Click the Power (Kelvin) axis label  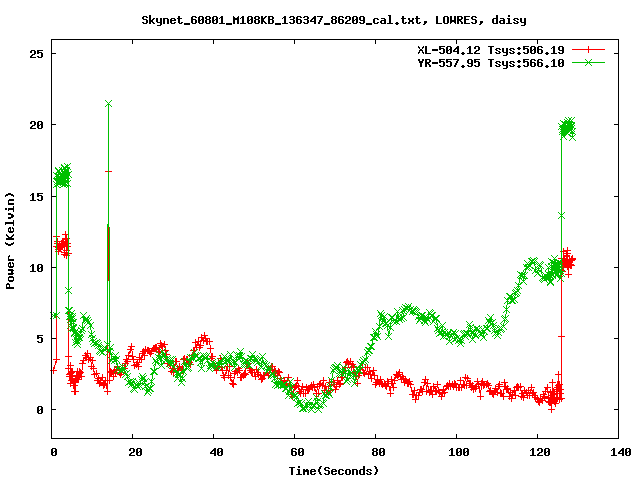(x=10, y=241)
